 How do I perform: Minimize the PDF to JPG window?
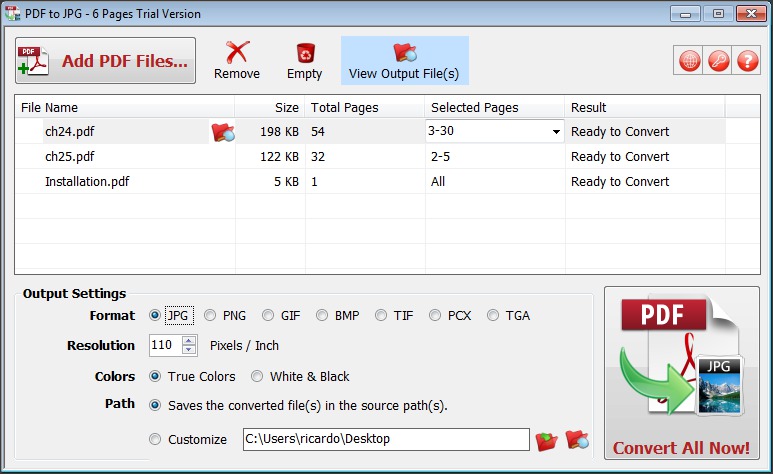[x=685, y=14]
